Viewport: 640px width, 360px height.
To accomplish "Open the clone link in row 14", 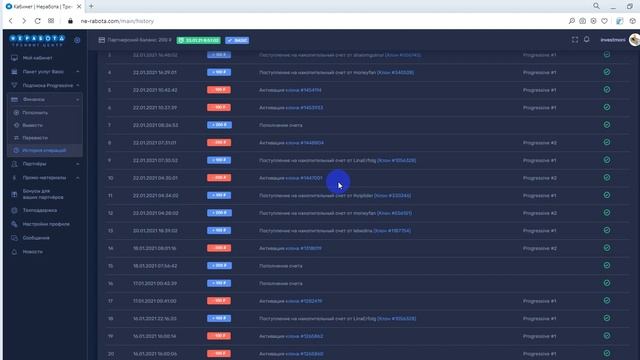I will pyautogui.click(x=304, y=248).
